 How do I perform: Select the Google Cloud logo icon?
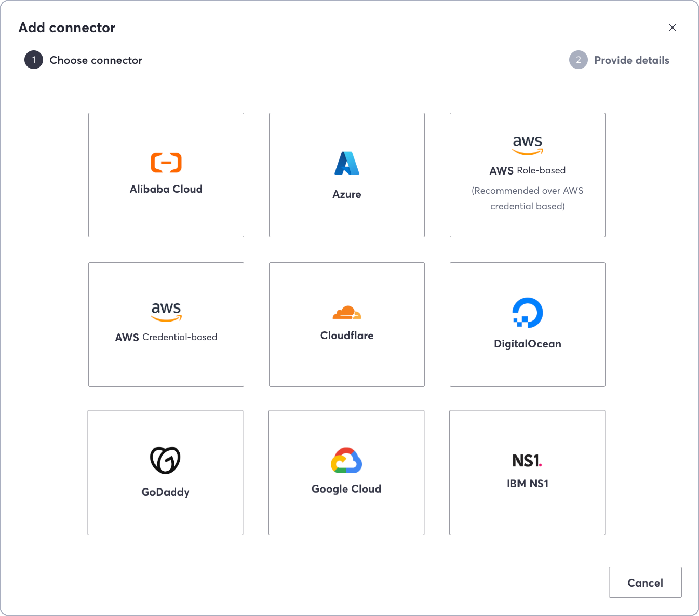[346, 460]
